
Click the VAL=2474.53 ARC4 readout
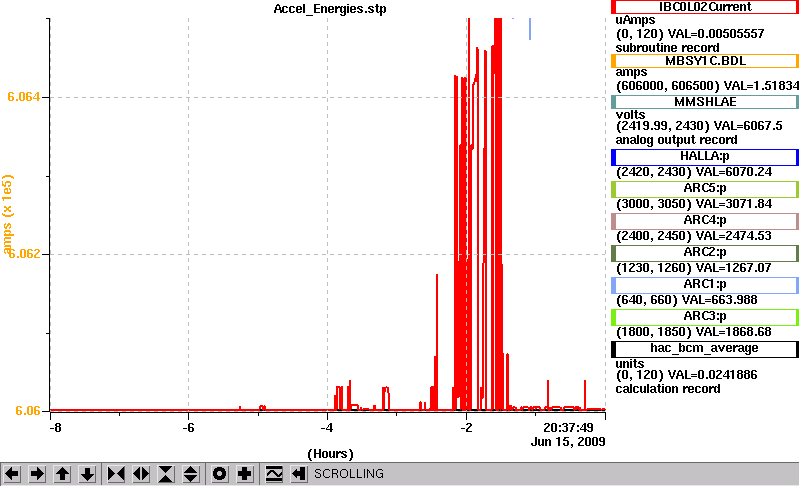734,236
